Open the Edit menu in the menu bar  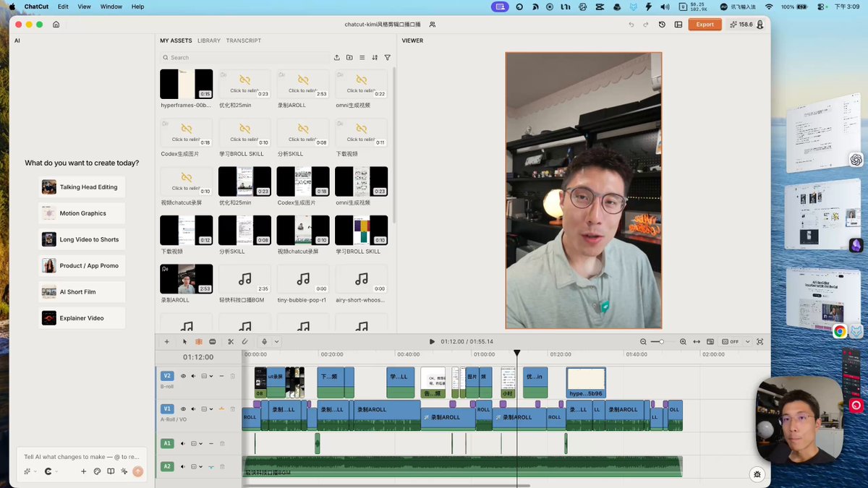(x=64, y=7)
